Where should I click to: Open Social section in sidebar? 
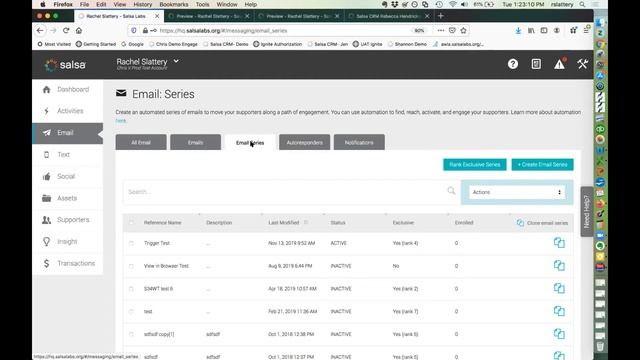click(68, 176)
